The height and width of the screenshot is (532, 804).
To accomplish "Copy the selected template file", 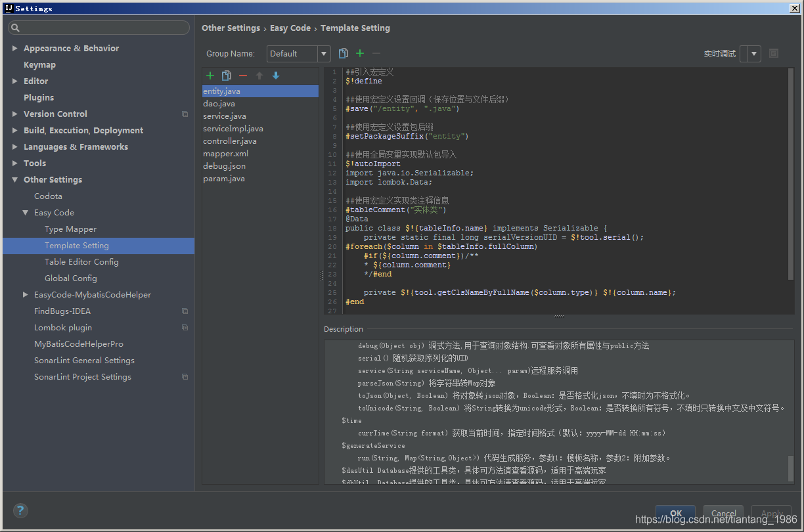I will tap(227, 76).
